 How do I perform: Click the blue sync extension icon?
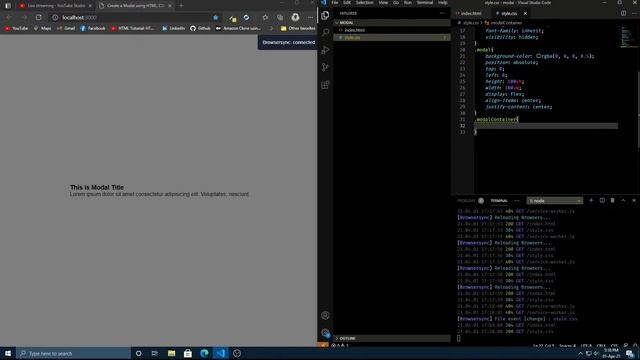246,18
